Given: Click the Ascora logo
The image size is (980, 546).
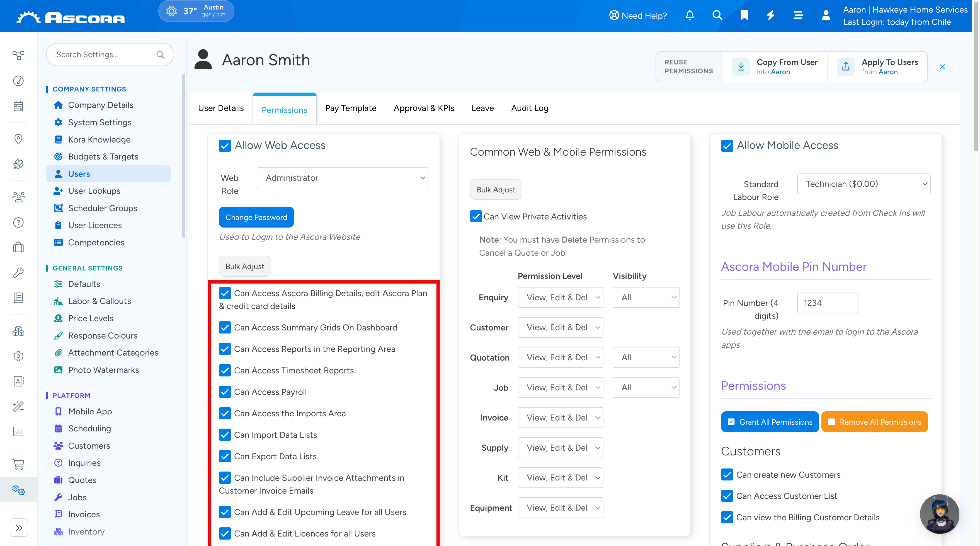Looking at the screenshot, I should (71, 17).
